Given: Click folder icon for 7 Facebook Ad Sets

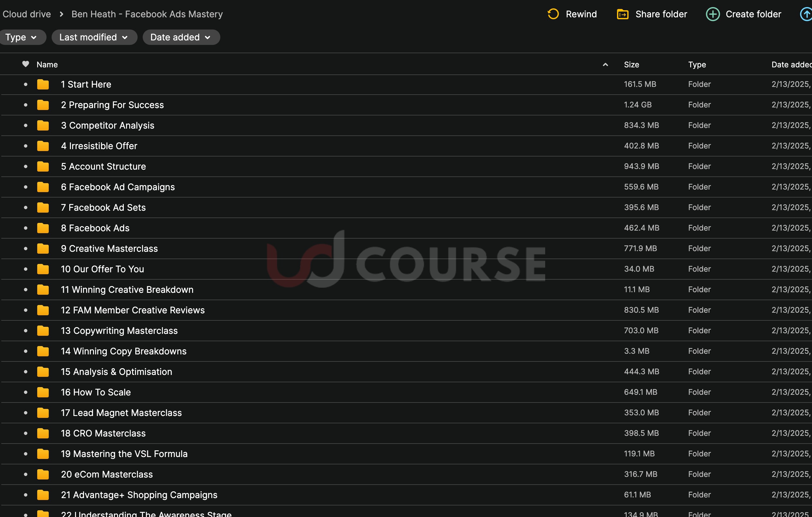Looking at the screenshot, I should (x=43, y=208).
